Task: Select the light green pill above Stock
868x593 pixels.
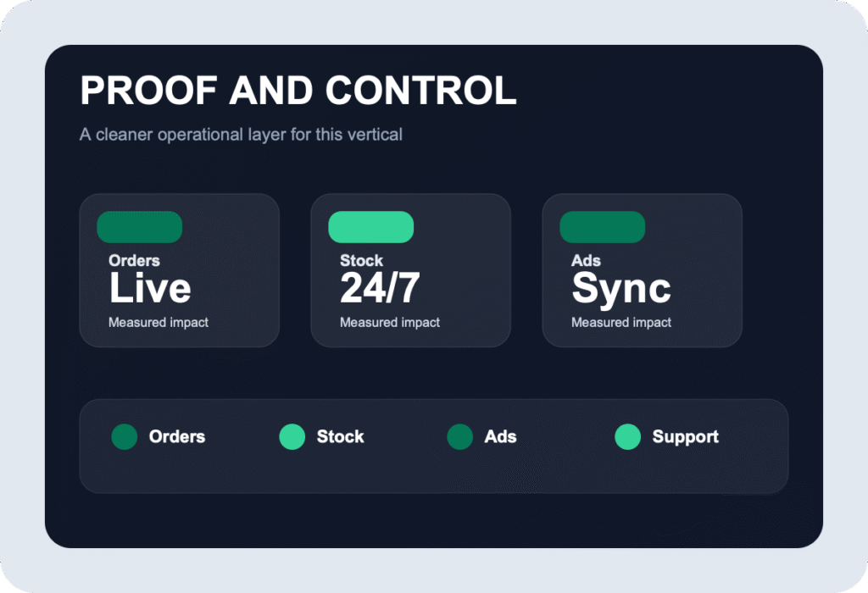Action: (x=371, y=227)
